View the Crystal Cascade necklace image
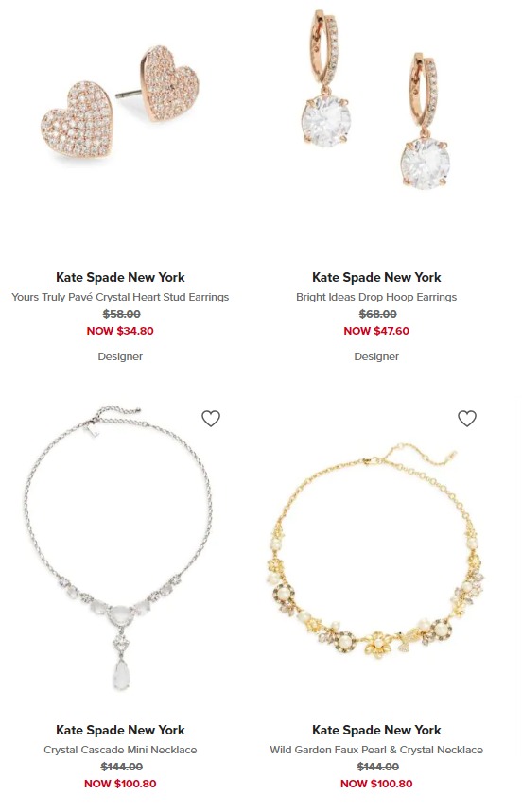522x812 pixels. click(118, 549)
